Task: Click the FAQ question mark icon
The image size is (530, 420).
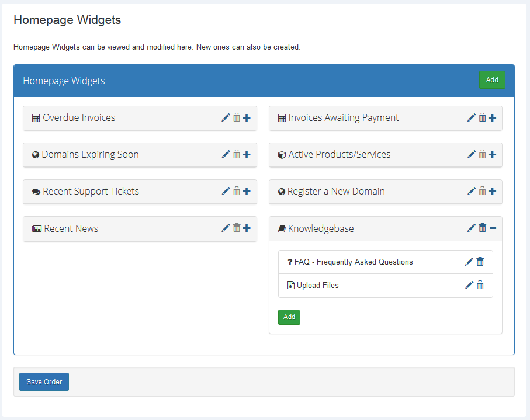Action: pos(290,262)
